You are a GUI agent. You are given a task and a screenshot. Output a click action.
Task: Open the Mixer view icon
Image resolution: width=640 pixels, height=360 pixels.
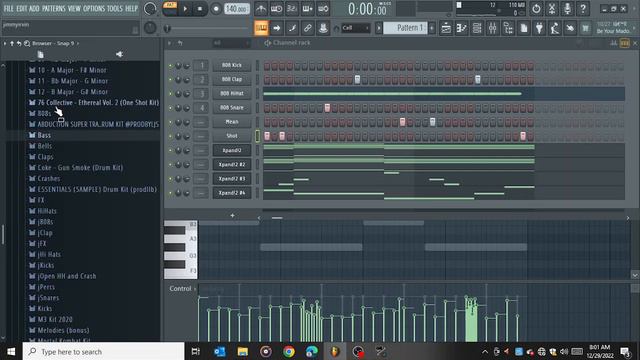click(492, 28)
